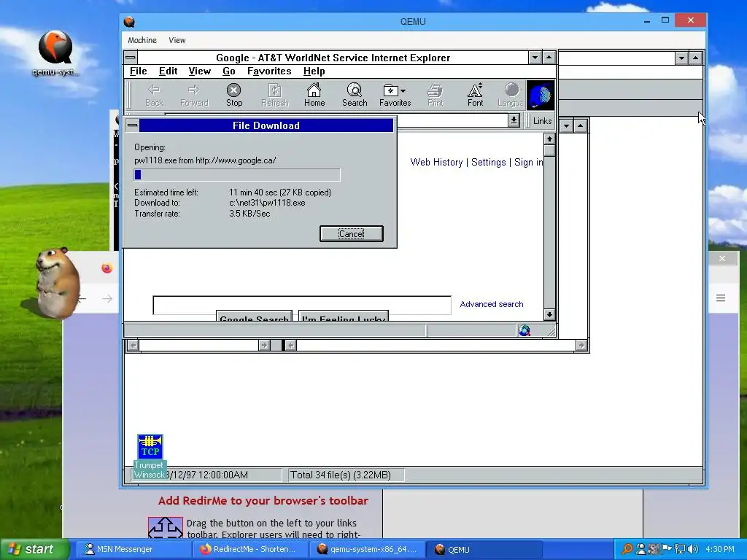Open the Go menu
747x560 pixels.
(228, 71)
